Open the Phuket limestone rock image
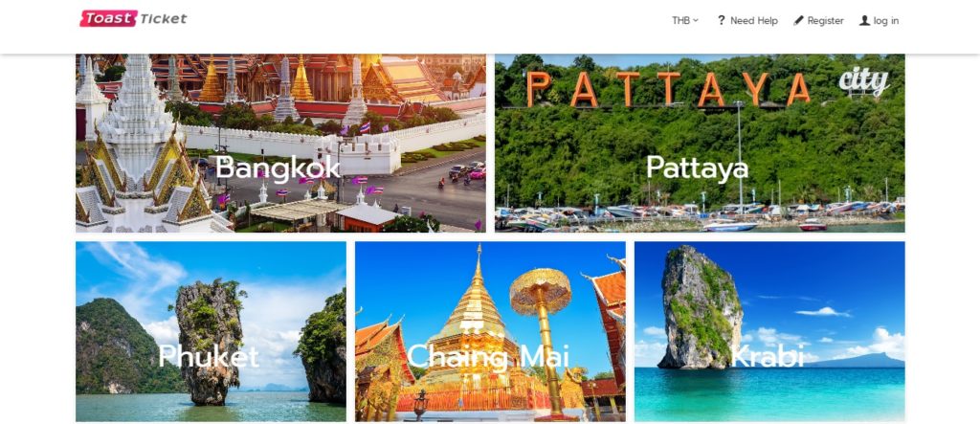The width and height of the screenshot is (980, 424). point(211,331)
